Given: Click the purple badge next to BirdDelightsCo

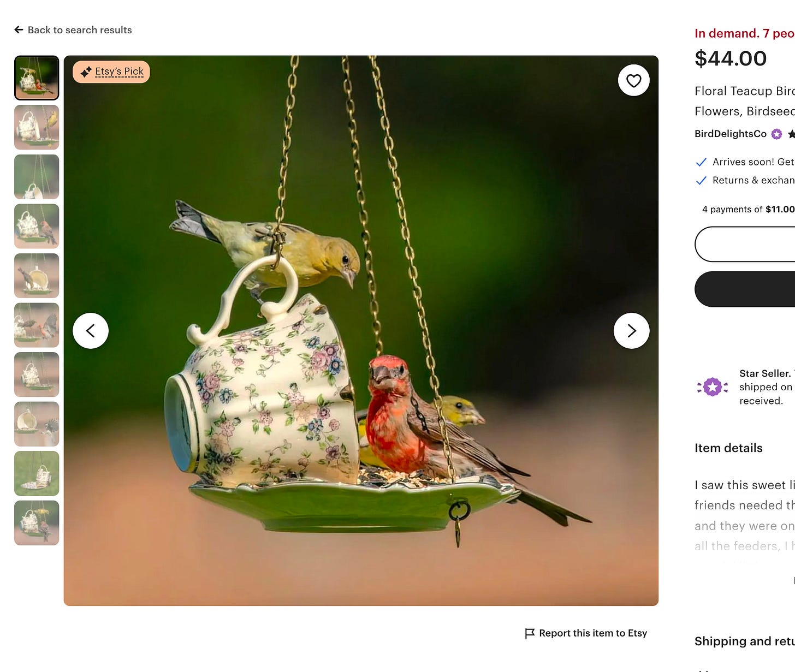Looking at the screenshot, I should coord(776,134).
